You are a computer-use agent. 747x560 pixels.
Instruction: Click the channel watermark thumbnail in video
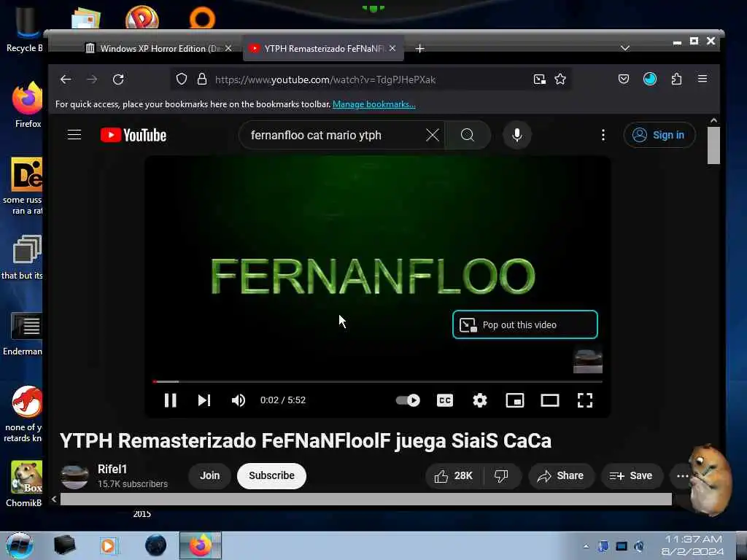(588, 360)
